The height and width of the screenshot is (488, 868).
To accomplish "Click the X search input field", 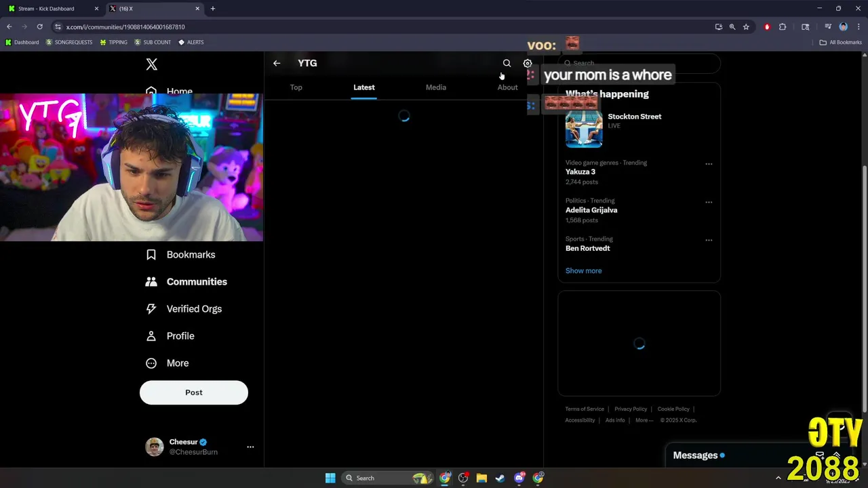I will (x=639, y=63).
